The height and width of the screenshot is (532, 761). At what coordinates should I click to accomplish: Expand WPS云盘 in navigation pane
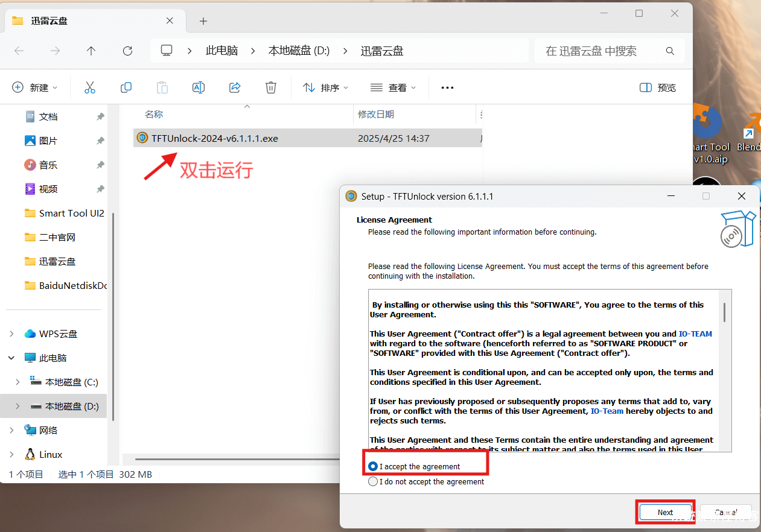point(11,334)
